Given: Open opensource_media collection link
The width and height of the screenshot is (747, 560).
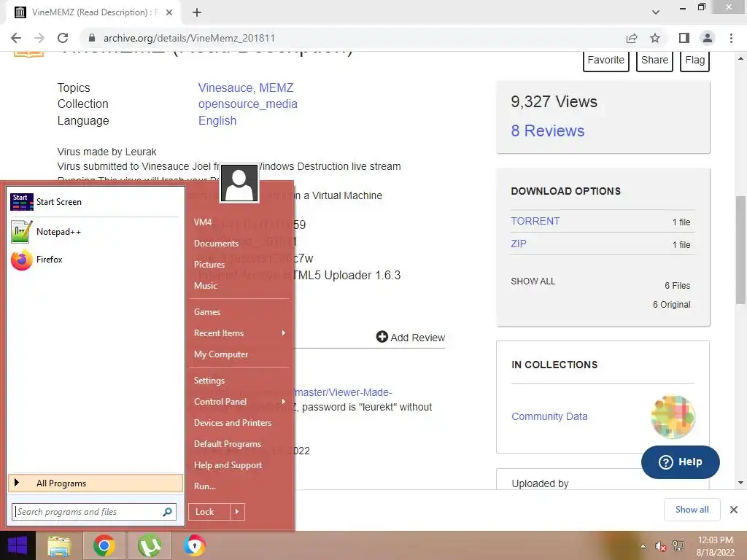Looking at the screenshot, I should point(248,104).
